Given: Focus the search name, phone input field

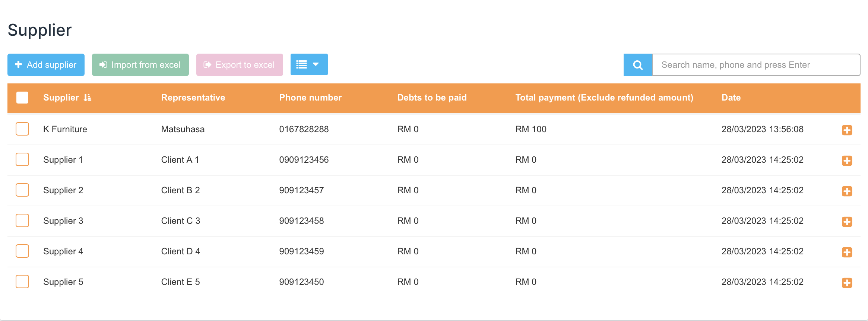Looking at the screenshot, I should [755, 65].
